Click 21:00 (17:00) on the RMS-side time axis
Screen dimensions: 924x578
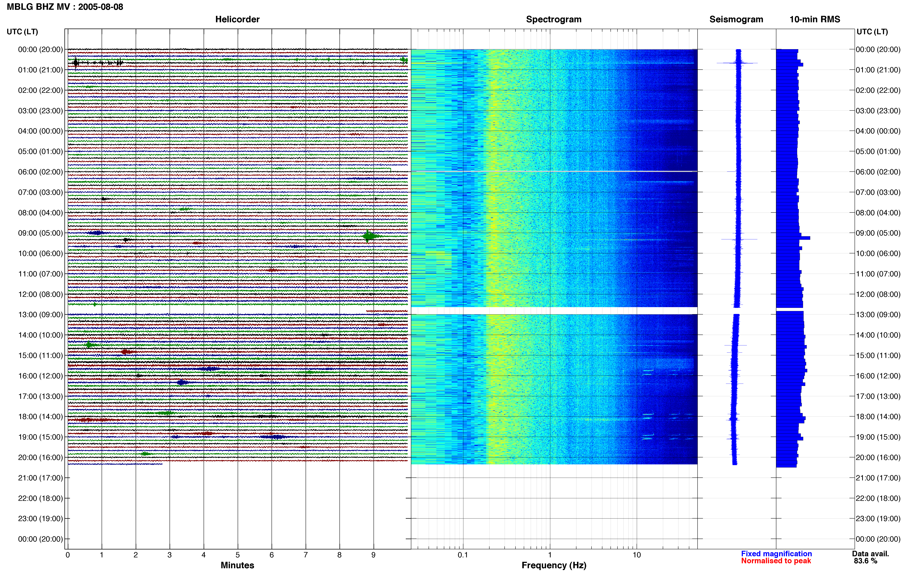coord(878,478)
